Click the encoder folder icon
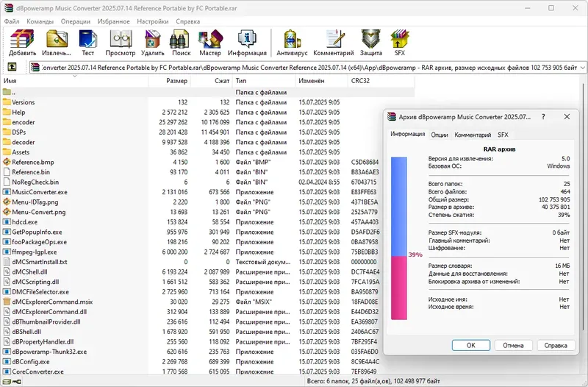Viewport: 588px width, 387px height. [x=7, y=122]
